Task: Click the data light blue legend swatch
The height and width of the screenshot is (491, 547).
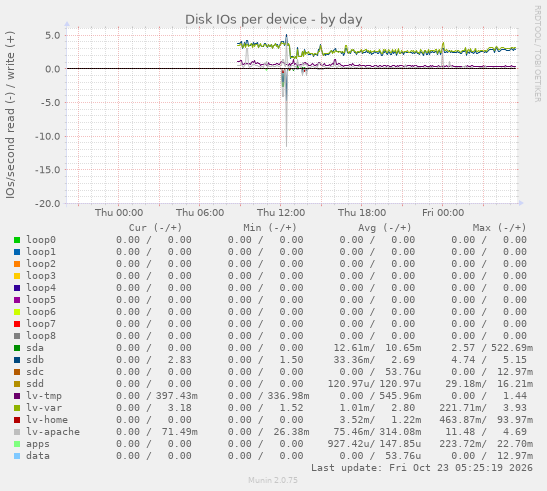Action: pos(17,456)
